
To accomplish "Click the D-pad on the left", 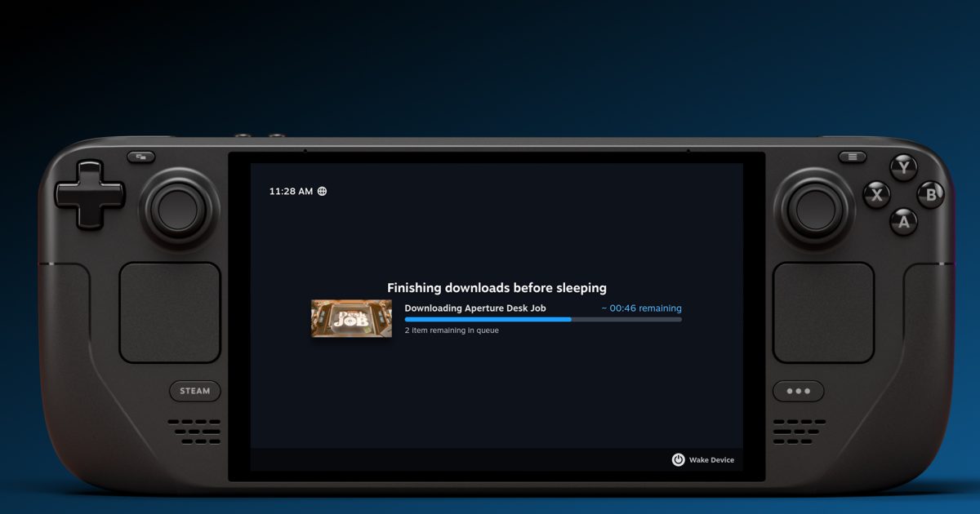I will pyautogui.click(x=90, y=195).
